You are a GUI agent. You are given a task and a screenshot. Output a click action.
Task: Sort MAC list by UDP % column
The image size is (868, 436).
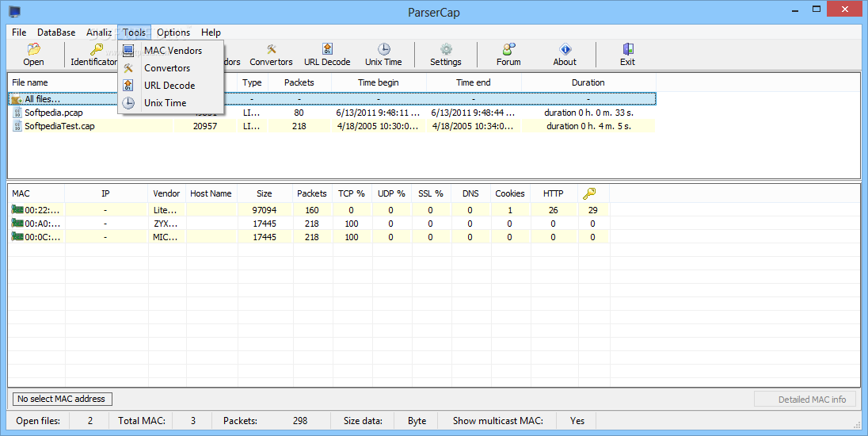[x=391, y=193]
